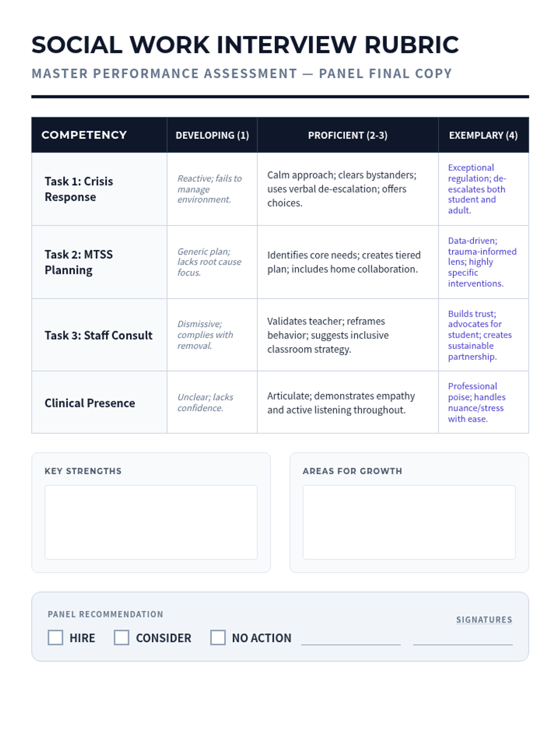560x747 pixels.
Task: Click the Clinical Presence row label
Action: (x=90, y=403)
